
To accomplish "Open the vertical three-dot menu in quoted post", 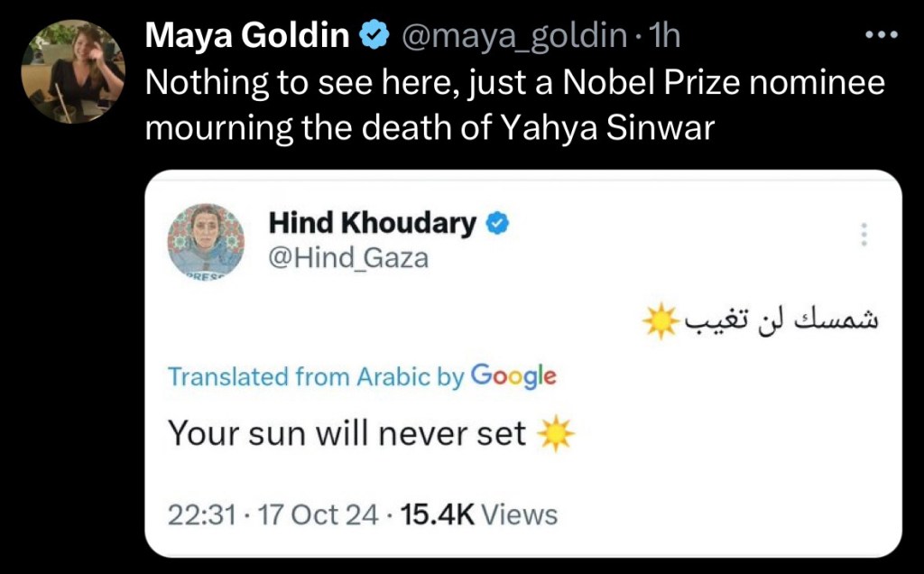I will click(864, 235).
